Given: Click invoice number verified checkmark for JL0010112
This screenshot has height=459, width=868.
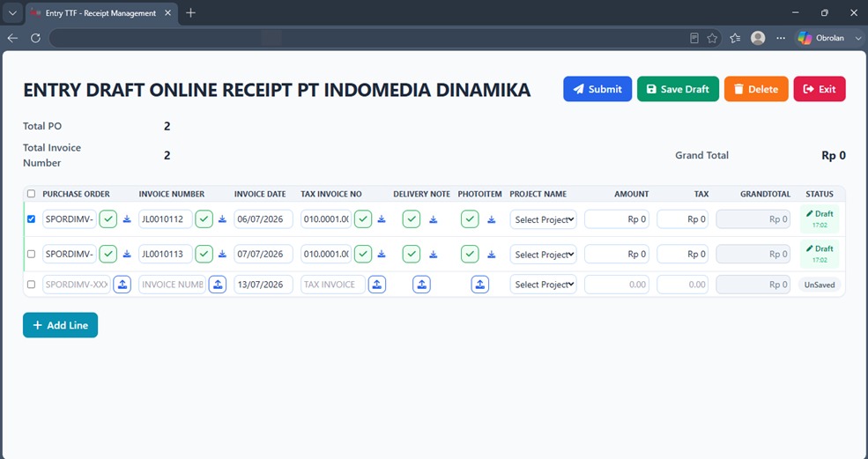Looking at the screenshot, I should (x=204, y=219).
